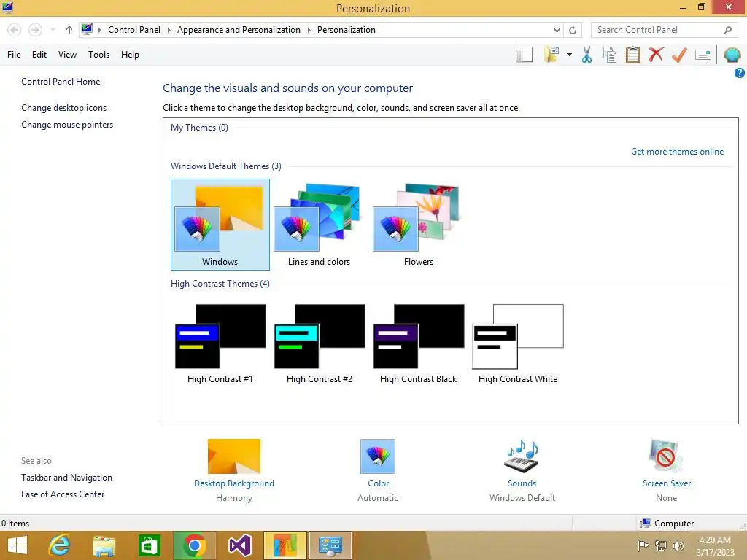
Task: Click the Paste clipboard toolbar icon
Action: (x=632, y=55)
